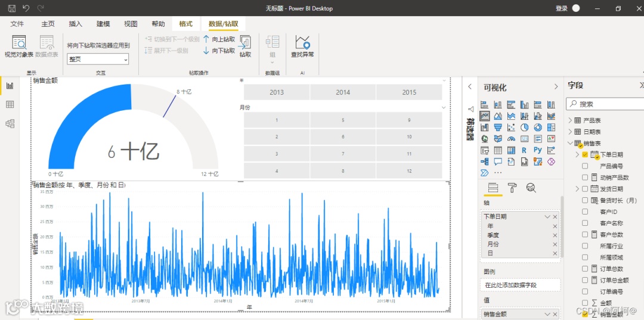Click the 视觉对象表 button
Viewport: 644px width, 320px height.
(x=19, y=46)
